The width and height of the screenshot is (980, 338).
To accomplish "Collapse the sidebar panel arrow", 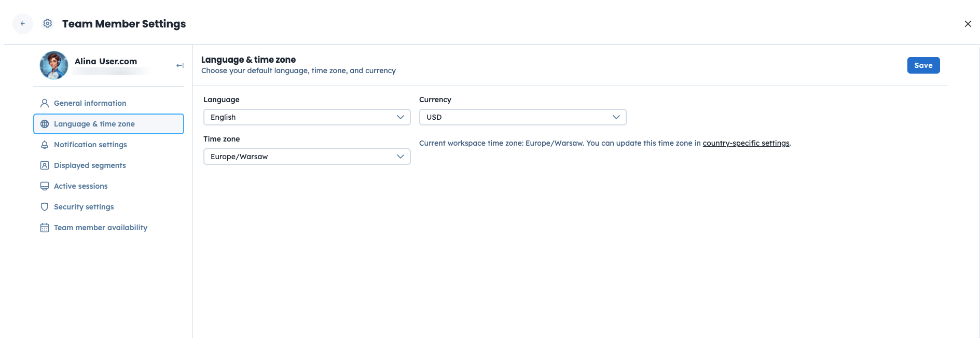I will [x=180, y=65].
